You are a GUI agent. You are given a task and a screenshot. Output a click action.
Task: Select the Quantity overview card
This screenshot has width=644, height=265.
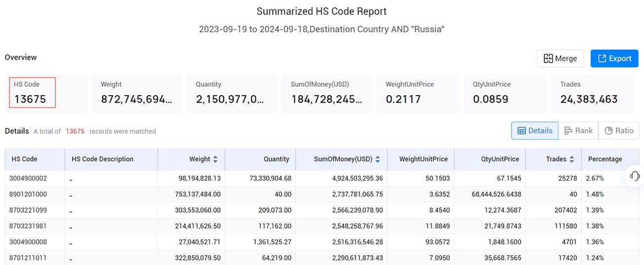[232, 93]
